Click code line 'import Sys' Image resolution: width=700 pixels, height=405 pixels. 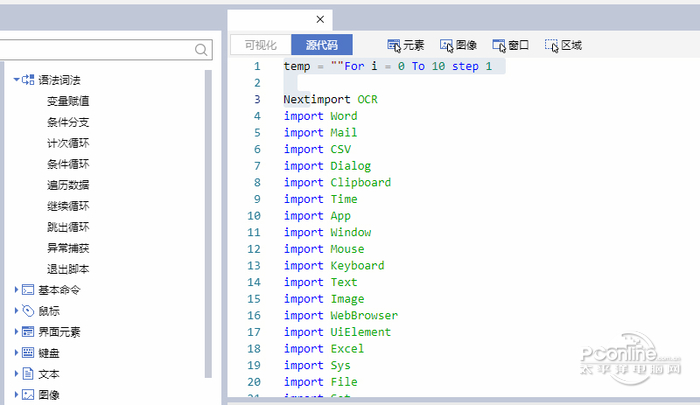[317, 365]
